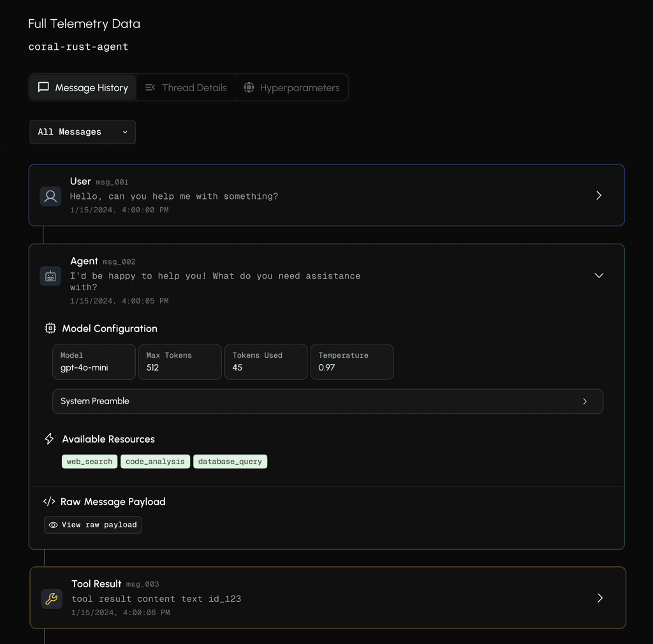Click the Tokens Used value field
The width and height of the screenshot is (653, 644).
265,362
